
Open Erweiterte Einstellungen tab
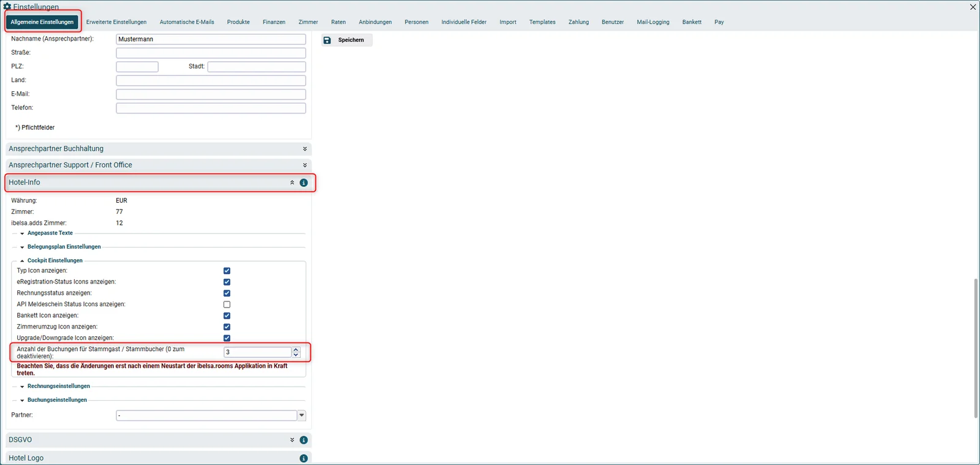pyautogui.click(x=116, y=22)
